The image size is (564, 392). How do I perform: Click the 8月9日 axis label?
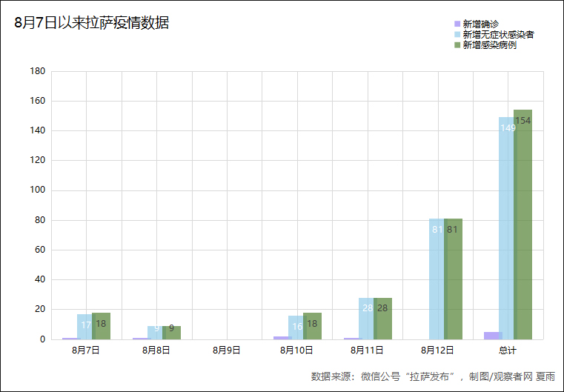pyautogui.click(x=227, y=351)
